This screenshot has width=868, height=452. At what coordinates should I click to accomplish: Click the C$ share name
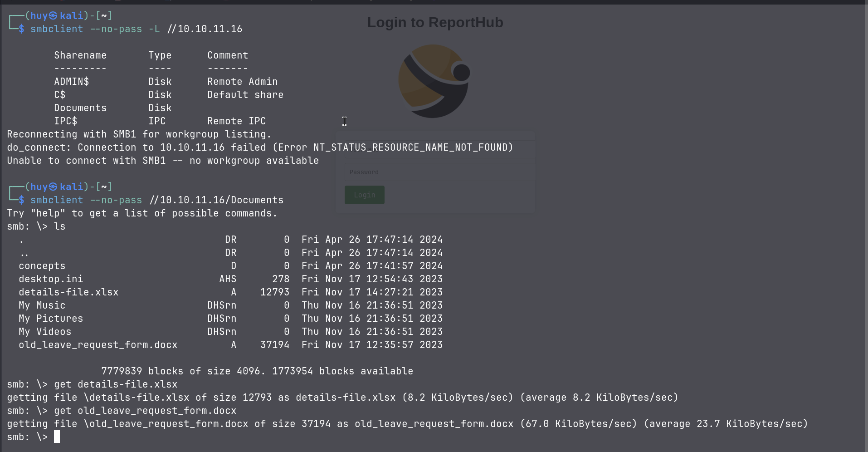(60, 95)
